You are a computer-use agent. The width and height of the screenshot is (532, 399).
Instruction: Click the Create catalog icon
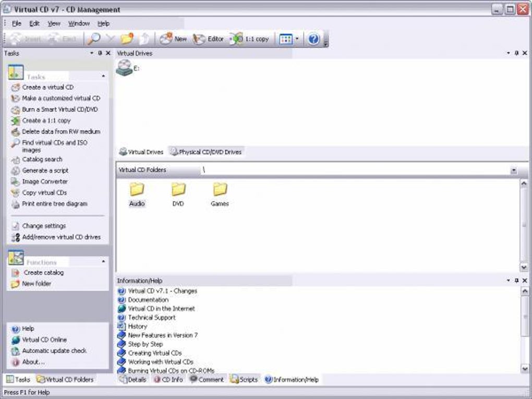tap(15, 273)
